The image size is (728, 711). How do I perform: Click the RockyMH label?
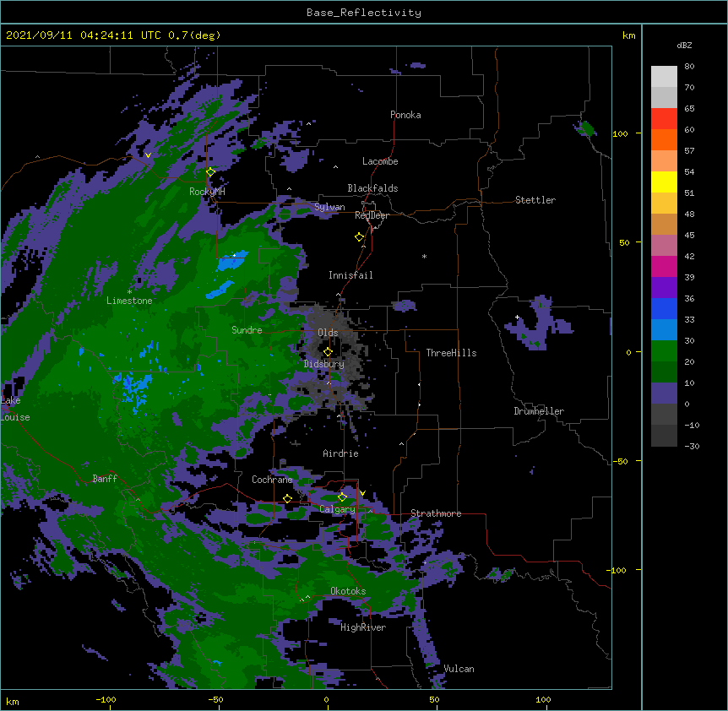tap(207, 192)
